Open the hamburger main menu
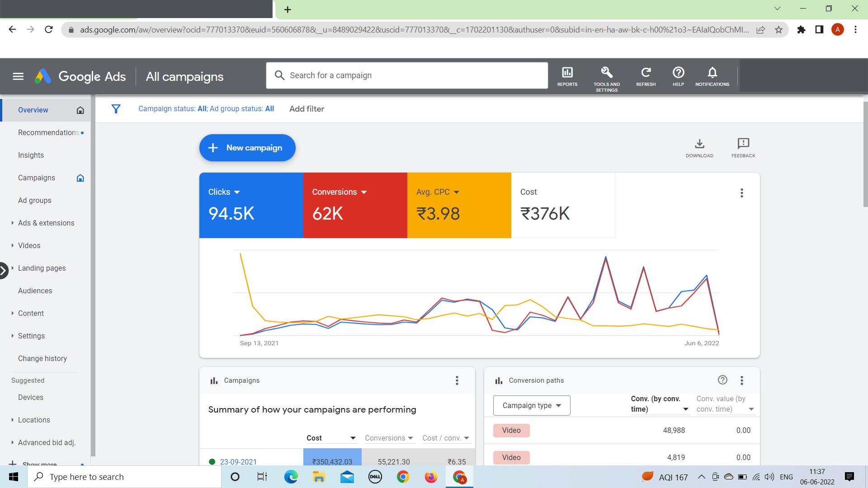This screenshot has width=868, height=488. coord(18,76)
